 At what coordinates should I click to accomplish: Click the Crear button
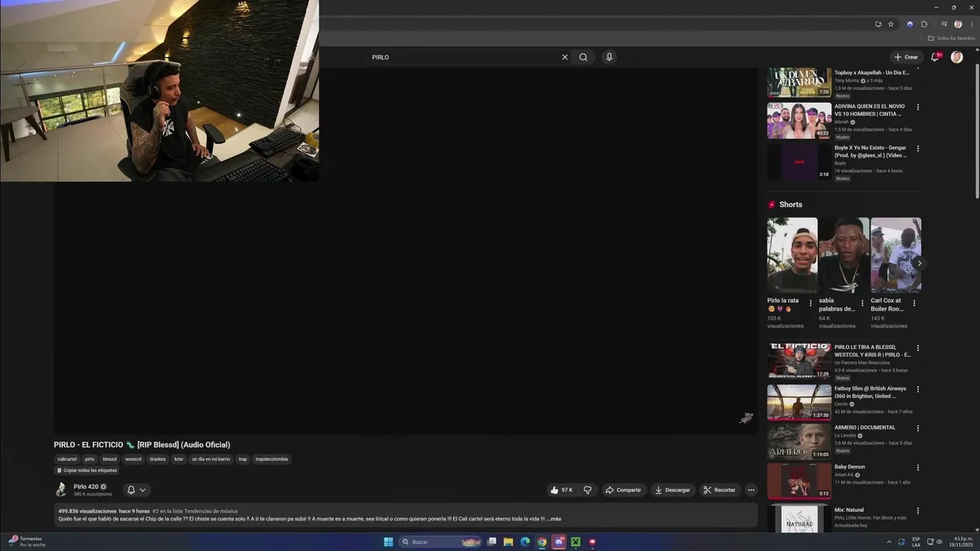906,57
